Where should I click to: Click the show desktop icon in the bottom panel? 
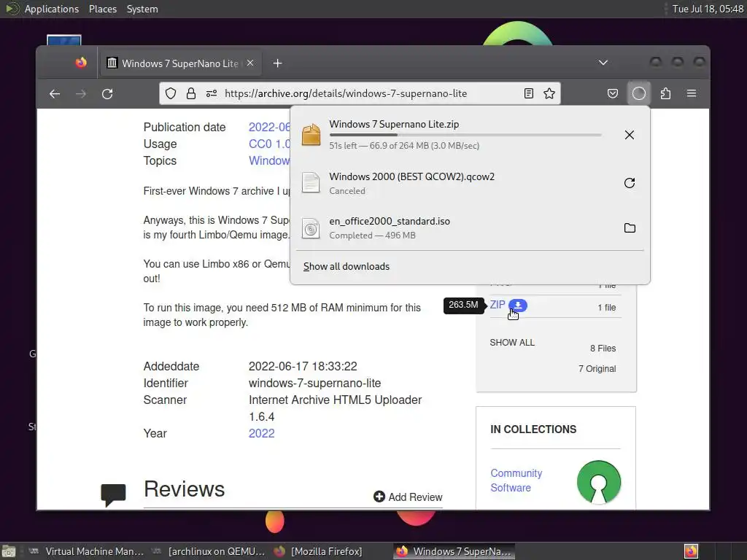pos(9,551)
